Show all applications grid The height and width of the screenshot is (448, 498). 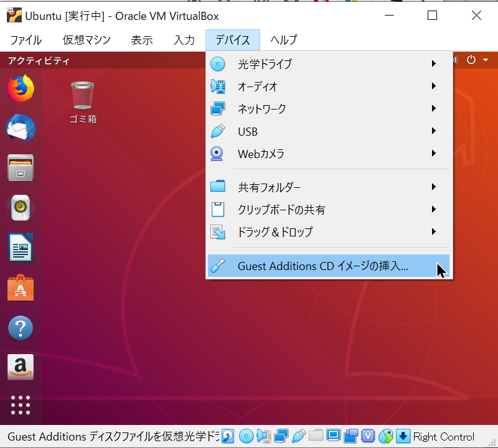[21, 405]
